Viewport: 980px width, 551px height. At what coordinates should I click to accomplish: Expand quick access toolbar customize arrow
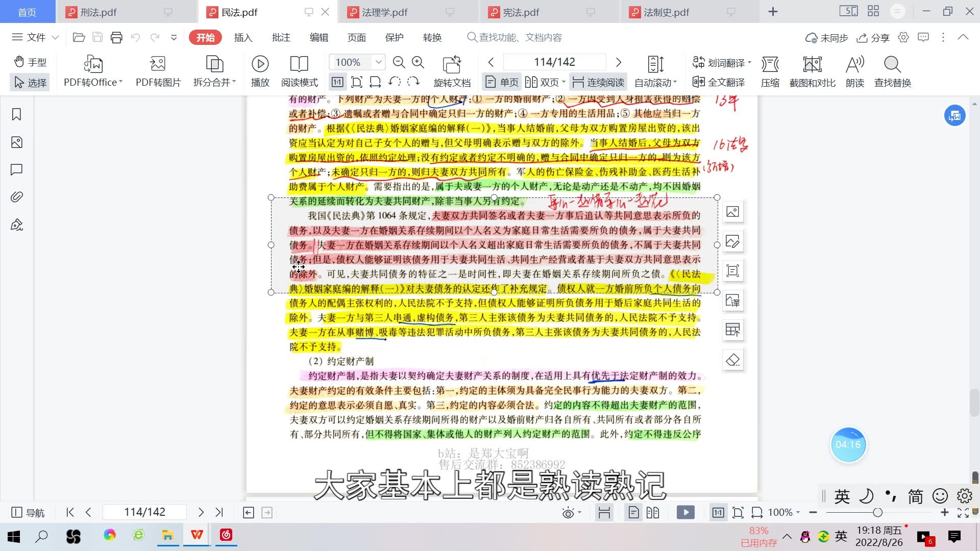(x=174, y=37)
